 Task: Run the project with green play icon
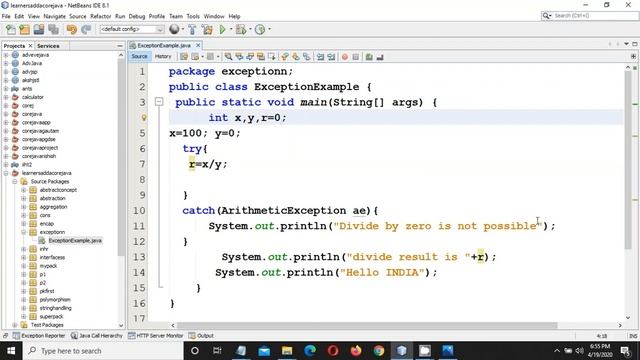222,29
